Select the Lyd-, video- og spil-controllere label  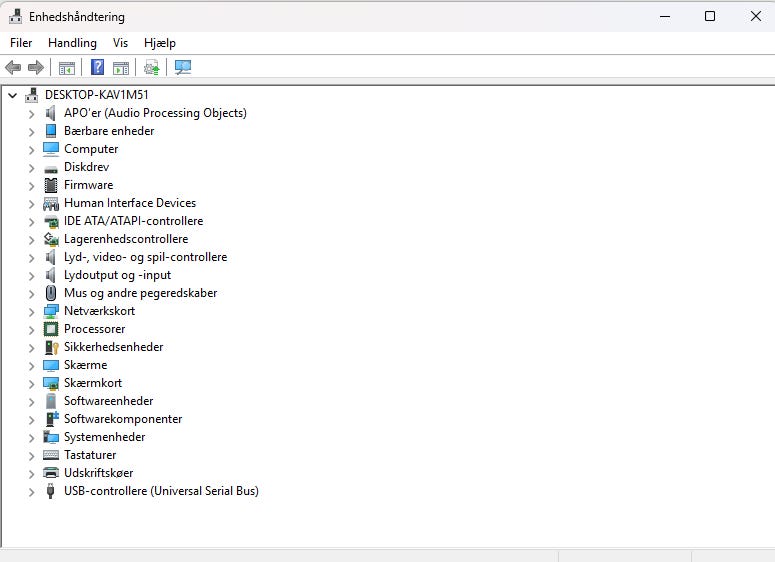click(x=145, y=257)
